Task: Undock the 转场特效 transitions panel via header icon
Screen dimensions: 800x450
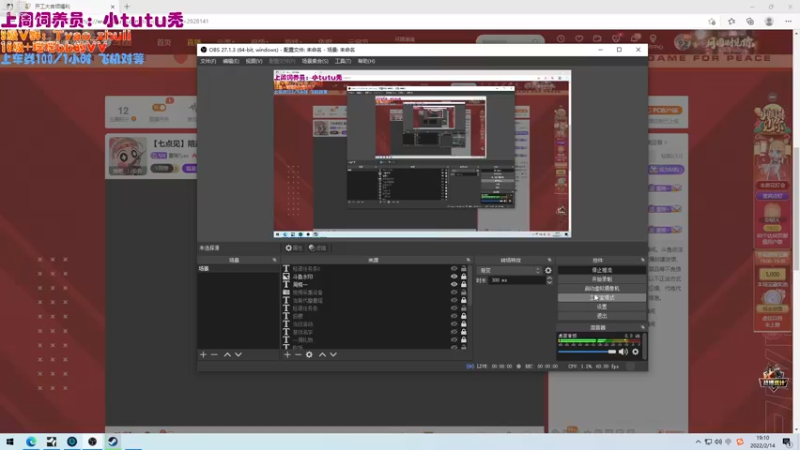Action: click(549, 260)
